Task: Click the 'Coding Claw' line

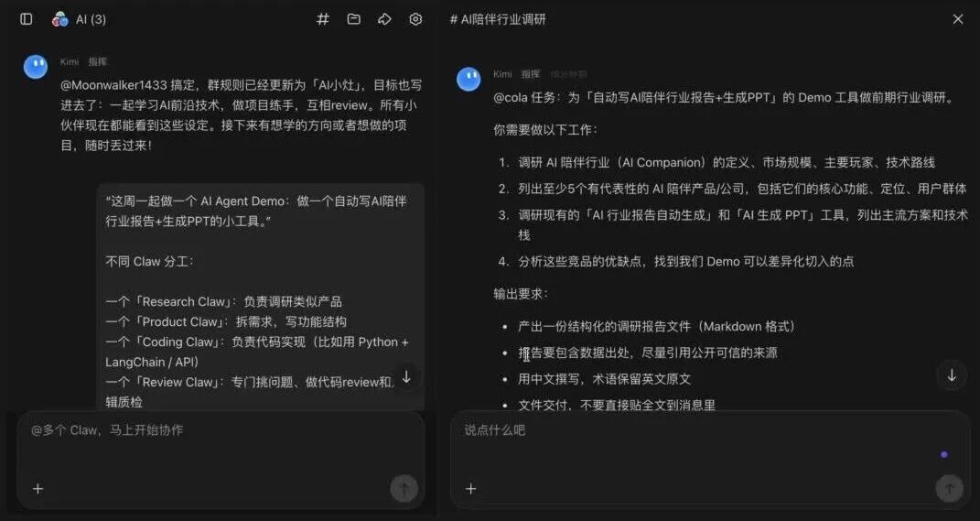Action: (x=257, y=352)
